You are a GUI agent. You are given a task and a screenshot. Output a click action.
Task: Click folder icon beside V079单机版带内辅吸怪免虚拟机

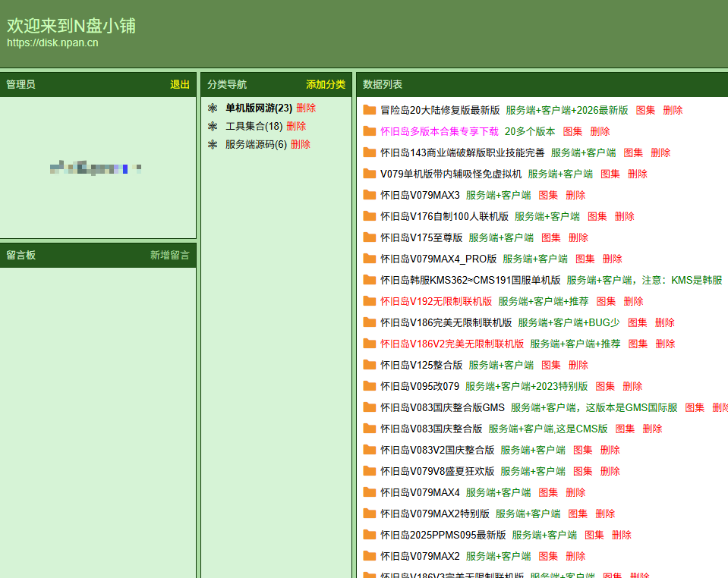370,174
